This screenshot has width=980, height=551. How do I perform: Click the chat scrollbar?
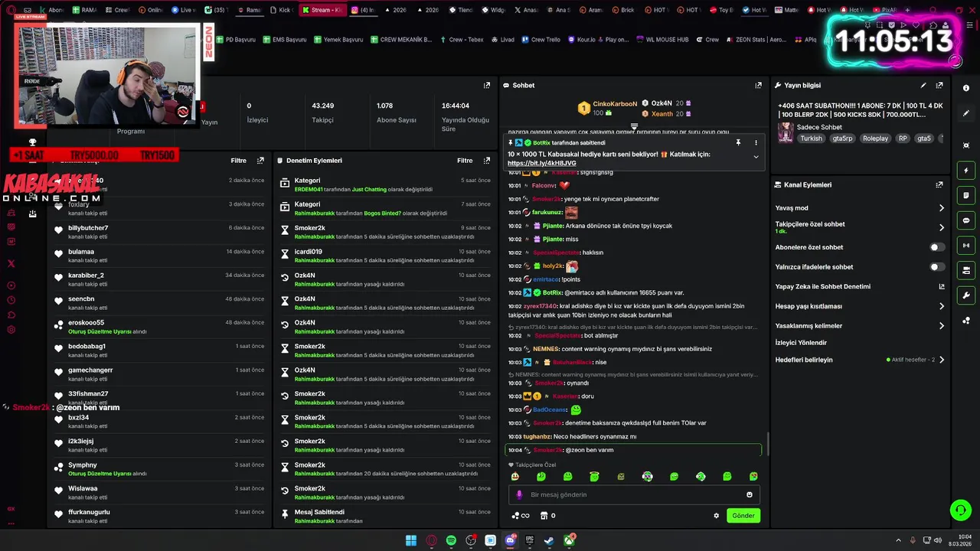point(767,442)
